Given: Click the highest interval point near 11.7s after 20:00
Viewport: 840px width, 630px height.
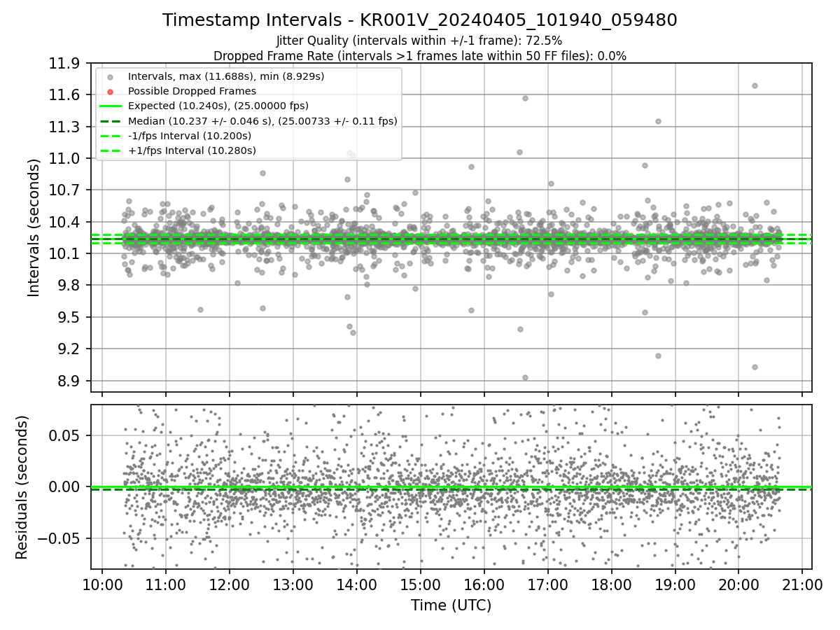Looking at the screenshot, I should (755, 85).
